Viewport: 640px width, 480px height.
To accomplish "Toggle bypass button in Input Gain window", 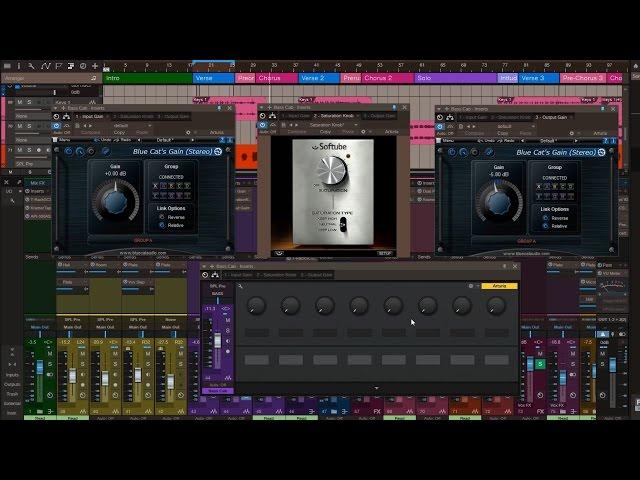I will 56,126.
